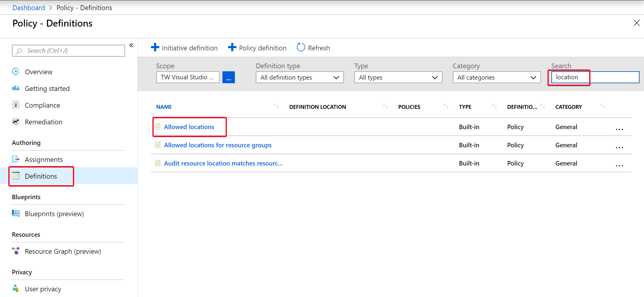Open the Category dropdown
This screenshot has width=644, height=297.
497,78
